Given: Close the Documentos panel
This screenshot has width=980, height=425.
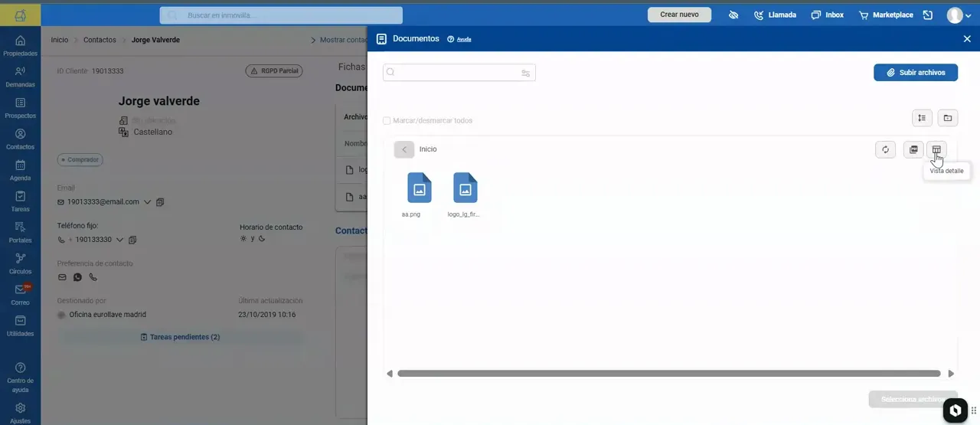Looking at the screenshot, I should [x=967, y=38].
